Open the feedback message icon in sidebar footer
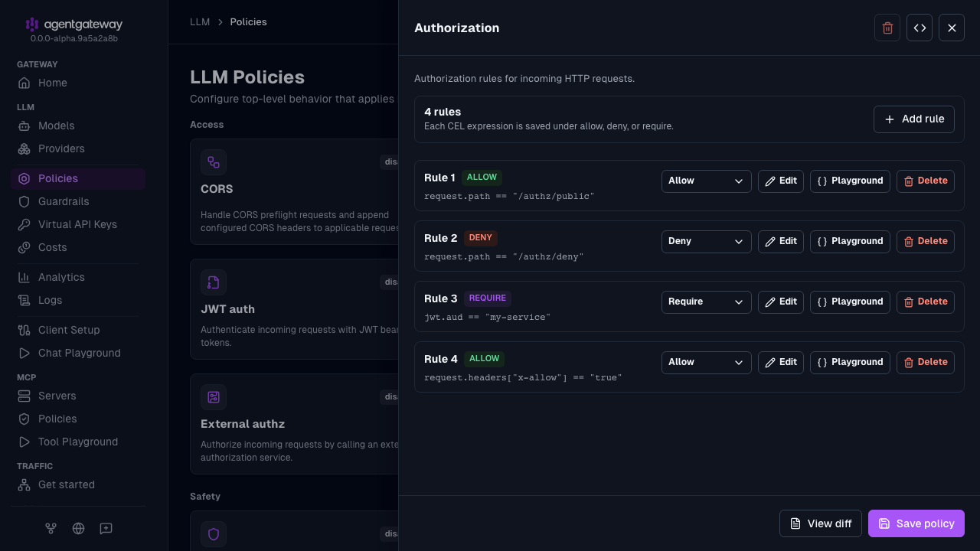The image size is (980, 551). [x=106, y=528]
